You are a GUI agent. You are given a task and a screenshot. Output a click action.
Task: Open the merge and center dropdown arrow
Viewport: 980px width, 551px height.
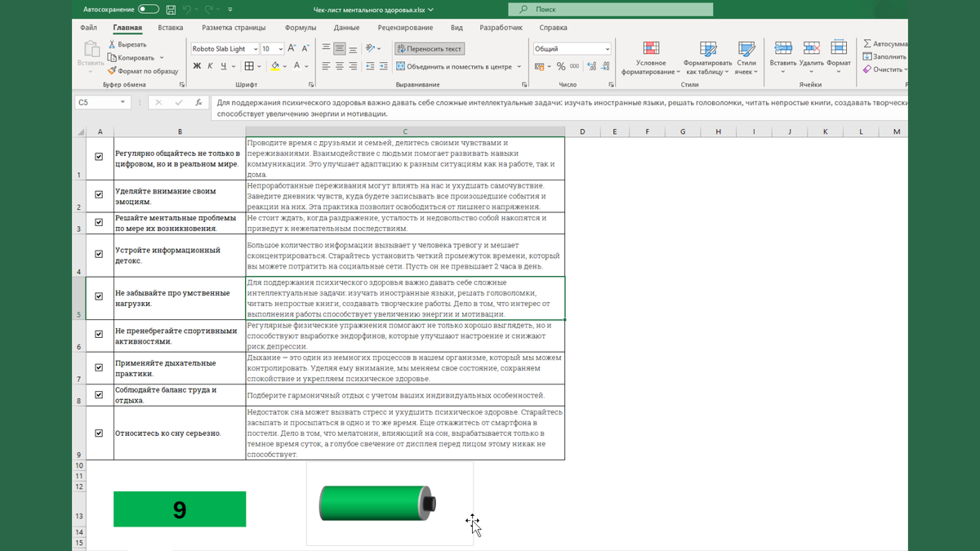point(519,67)
